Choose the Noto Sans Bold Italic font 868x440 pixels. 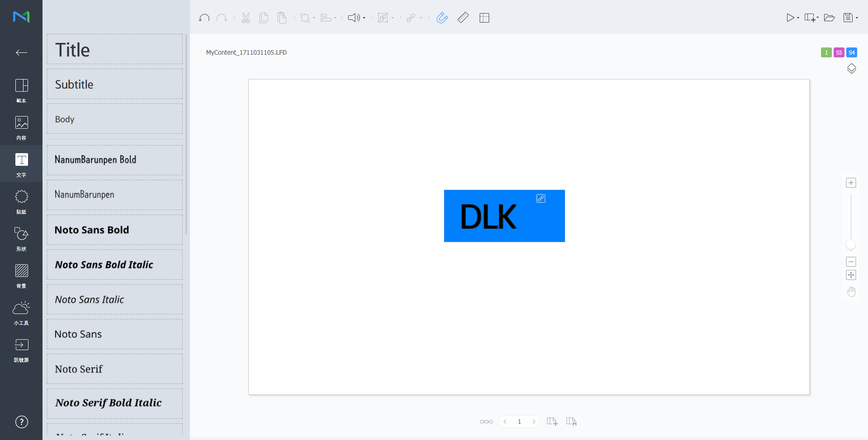pyautogui.click(x=115, y=265)
